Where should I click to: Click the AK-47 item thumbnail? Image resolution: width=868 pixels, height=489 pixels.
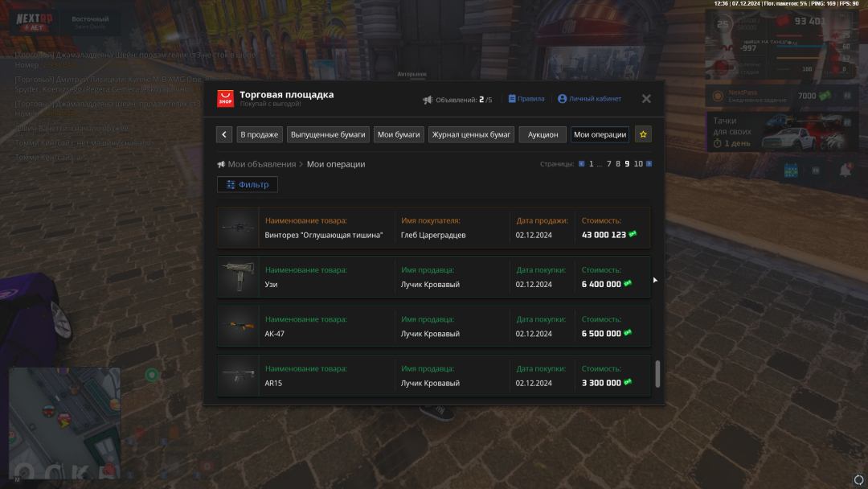pos(238,326)
